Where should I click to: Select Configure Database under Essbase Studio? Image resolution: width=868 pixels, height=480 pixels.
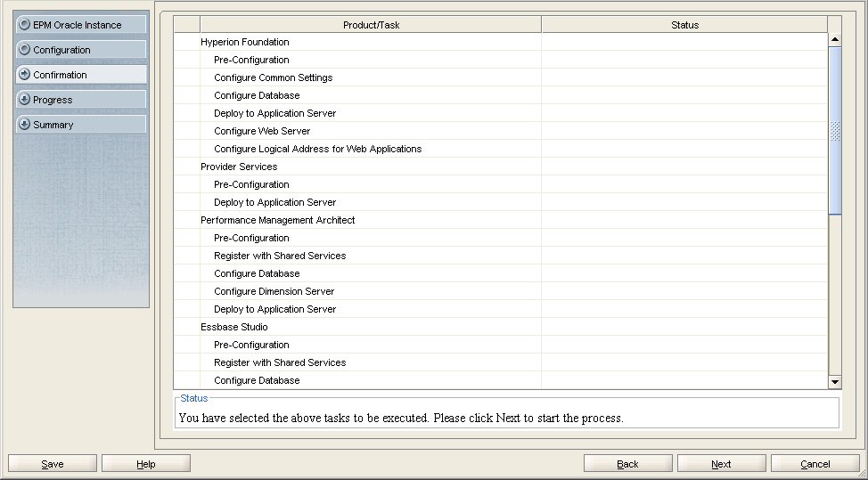pyautogui.click(x=501, y=380)
